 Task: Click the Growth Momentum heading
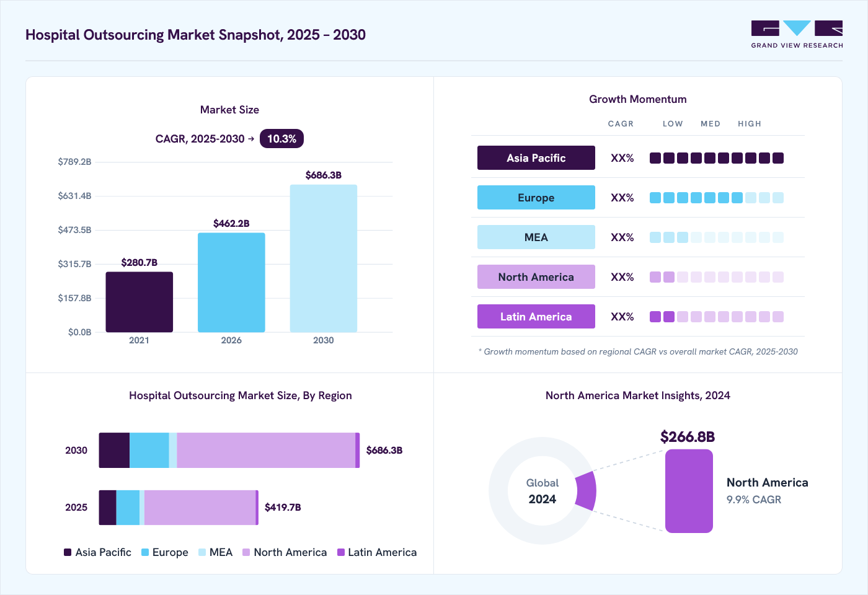(x=638, y=99)
